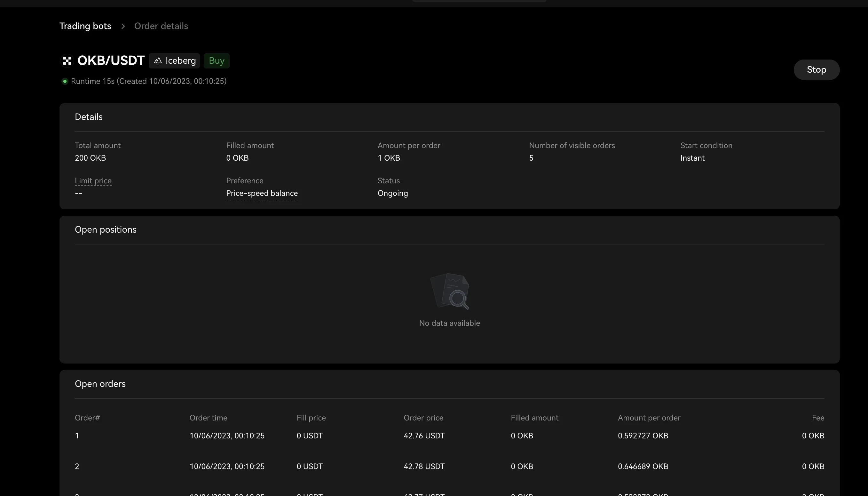Click order 2 fill price 0 USDT
This screenshot has height=496, width=868.
309,466
